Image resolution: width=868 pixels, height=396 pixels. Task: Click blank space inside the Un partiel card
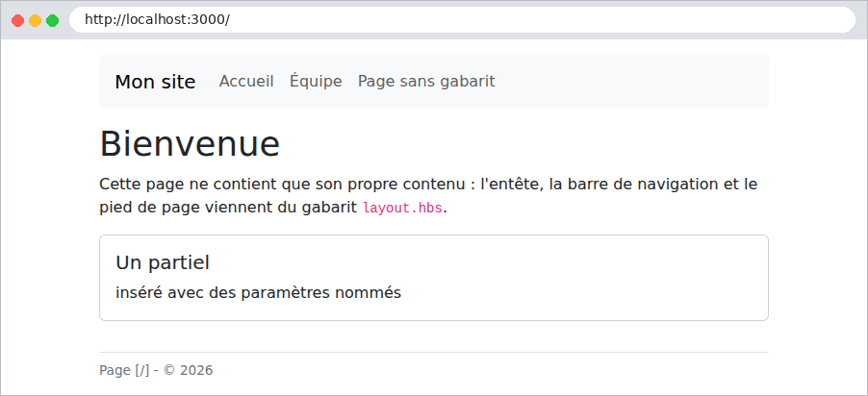[x=581, y=278]
